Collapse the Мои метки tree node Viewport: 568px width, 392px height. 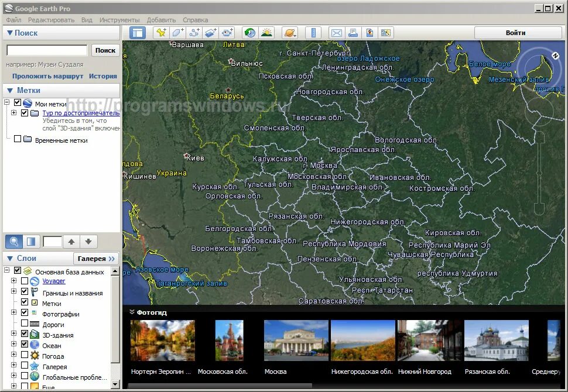point(6,102)
